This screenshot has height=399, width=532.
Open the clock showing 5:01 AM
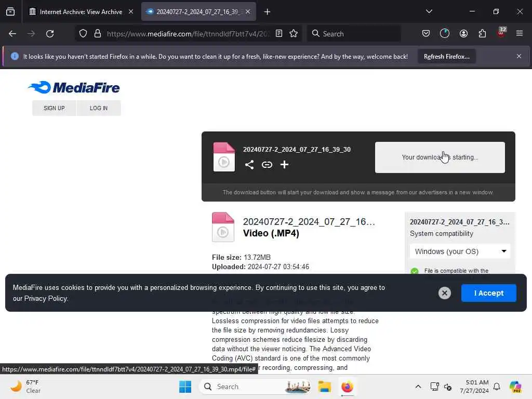click(x=474, y=387)
